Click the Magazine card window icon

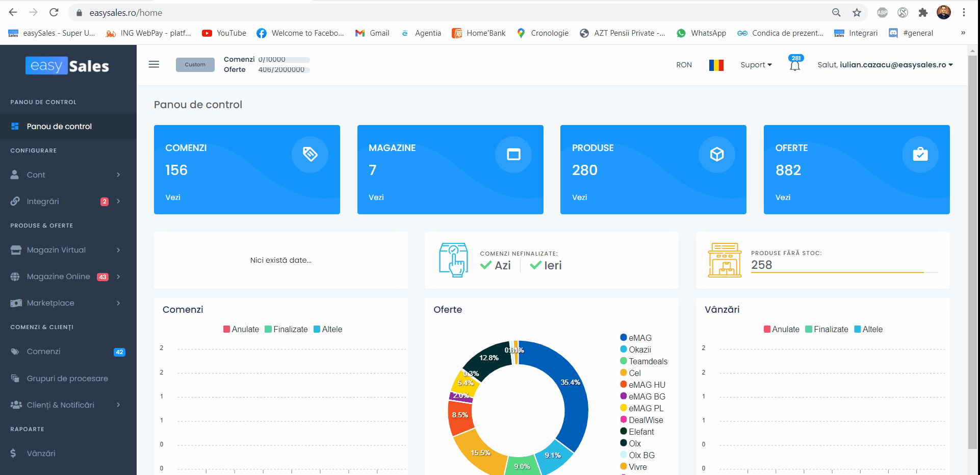tap(513, 154)
